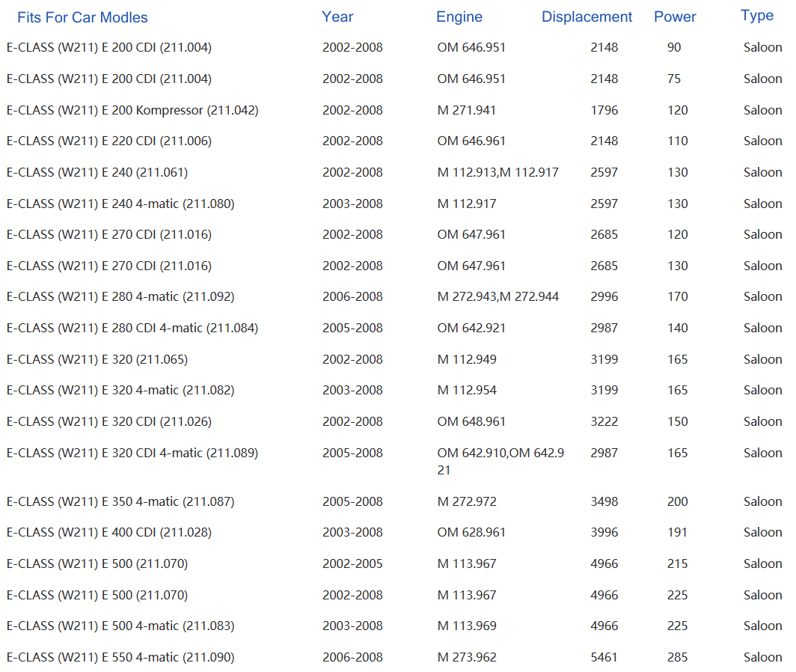796x672 pixels.
Task: Select engine code OM 628.961
Action: (x=471, y=532)
